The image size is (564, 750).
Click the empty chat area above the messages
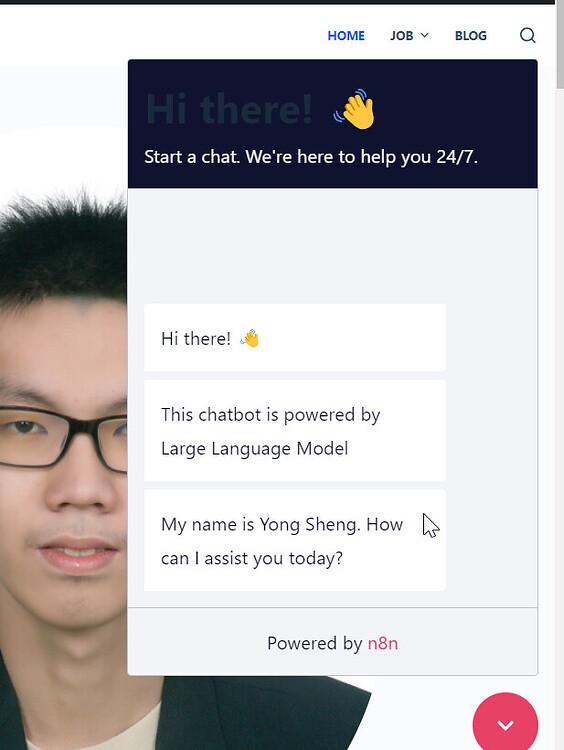(x=332, y=244)
